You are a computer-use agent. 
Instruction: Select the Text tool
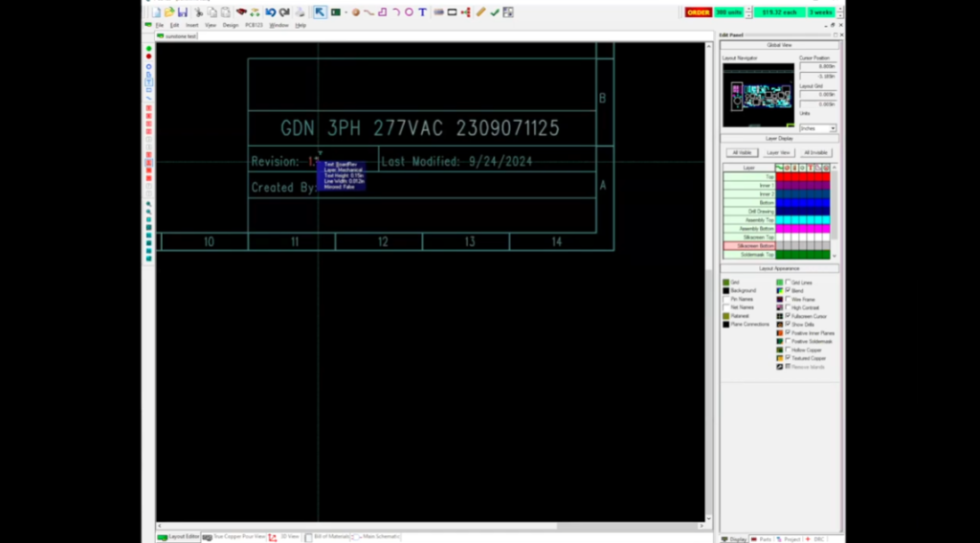422,12
